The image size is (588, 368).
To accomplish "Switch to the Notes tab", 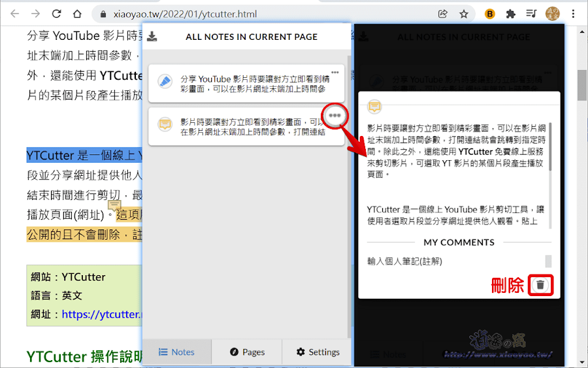I will point(176,352).
